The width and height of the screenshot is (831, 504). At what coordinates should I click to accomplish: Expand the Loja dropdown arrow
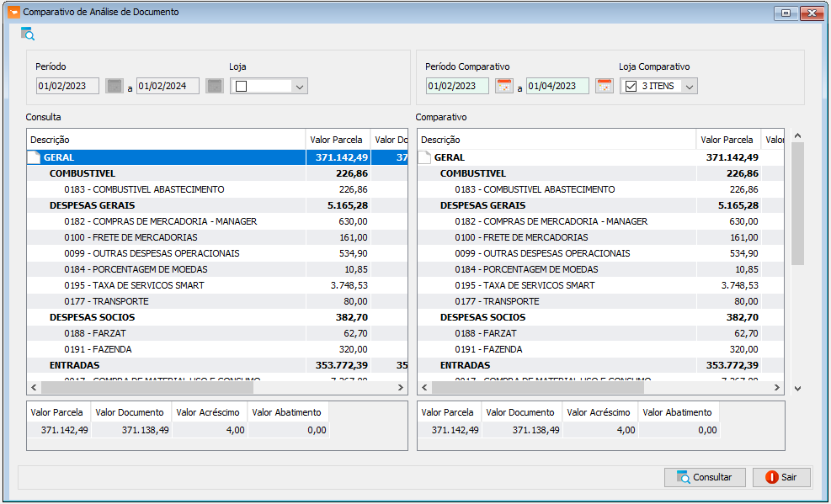coord(300,87)
